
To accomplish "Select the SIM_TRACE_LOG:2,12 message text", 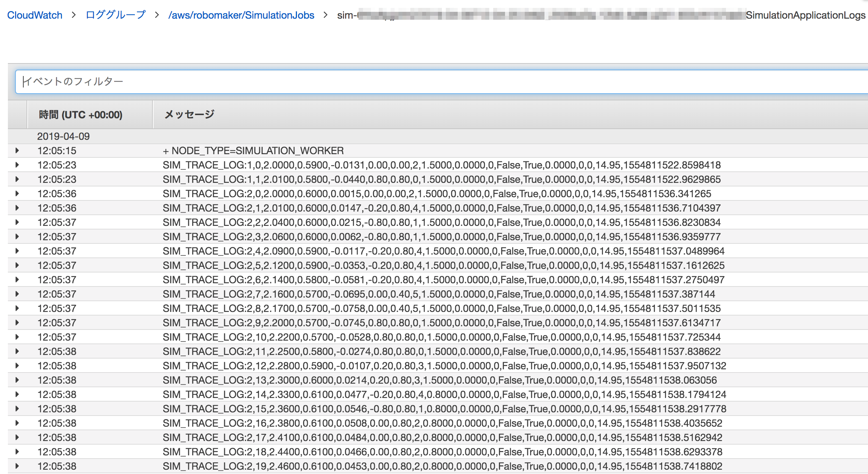I will coord(444,366).
